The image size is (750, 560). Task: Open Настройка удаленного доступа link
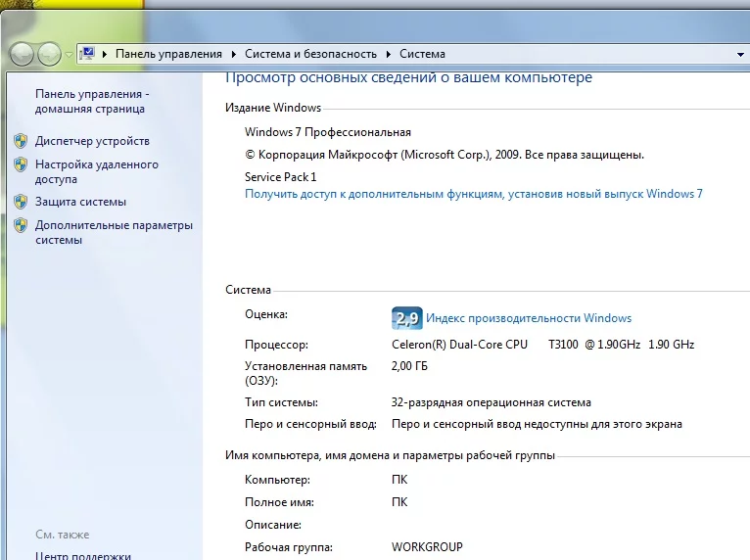click(x=97, y=171)
